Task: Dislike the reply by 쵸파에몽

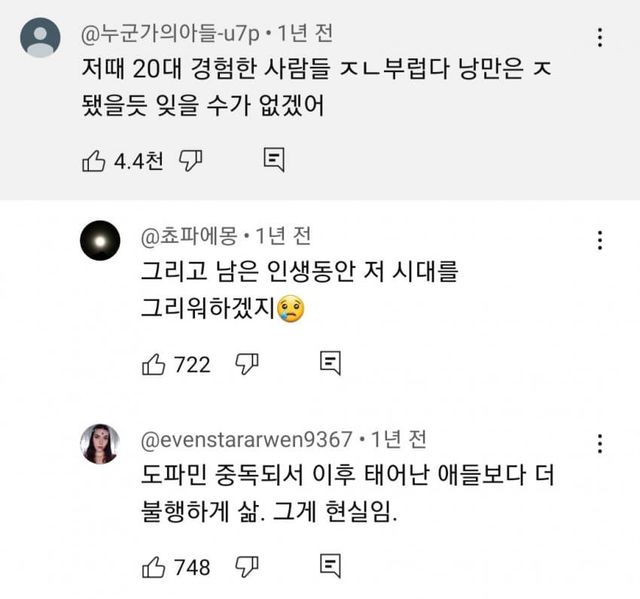Action: pos(247,364)
